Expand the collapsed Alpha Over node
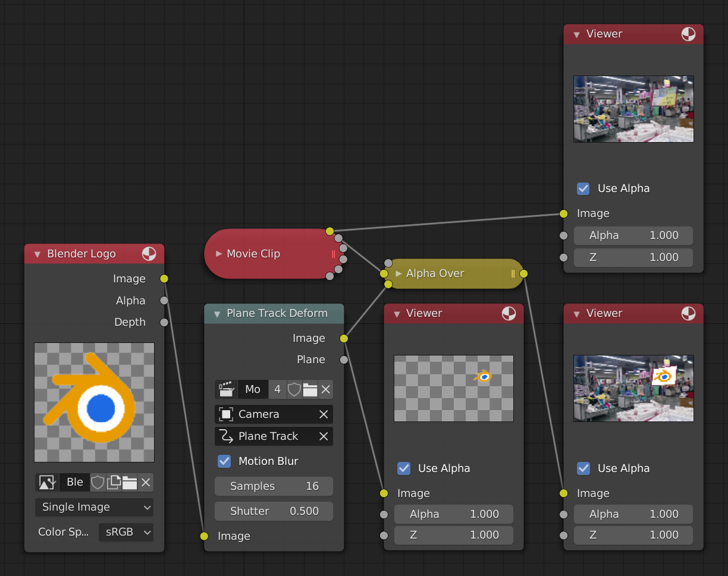The image size is (728, 576). pos(398,273)
